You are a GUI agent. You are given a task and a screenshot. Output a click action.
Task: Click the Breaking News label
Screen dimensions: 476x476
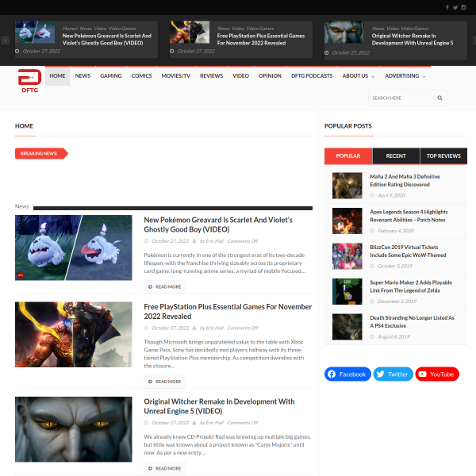(41, 154)
